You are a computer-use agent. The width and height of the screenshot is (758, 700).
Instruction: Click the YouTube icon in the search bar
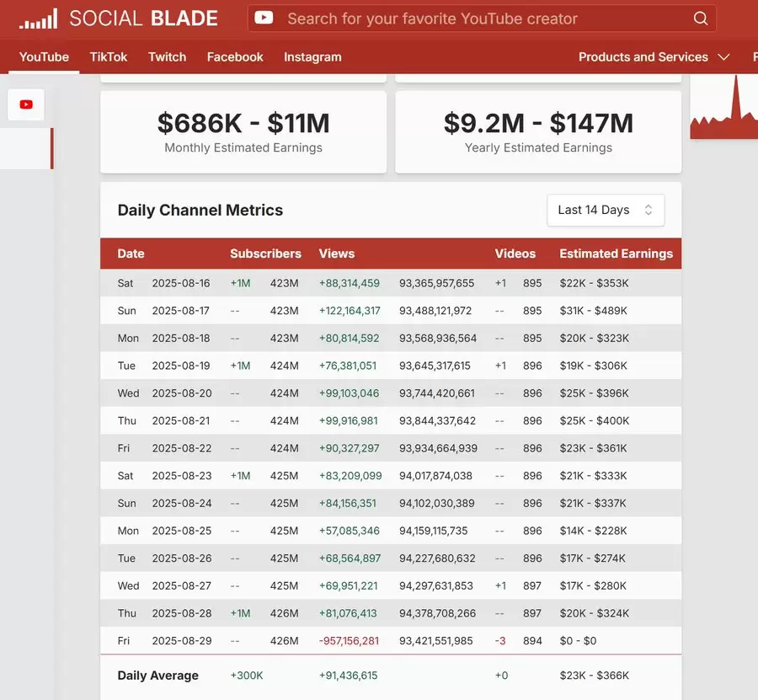point(264,18)
